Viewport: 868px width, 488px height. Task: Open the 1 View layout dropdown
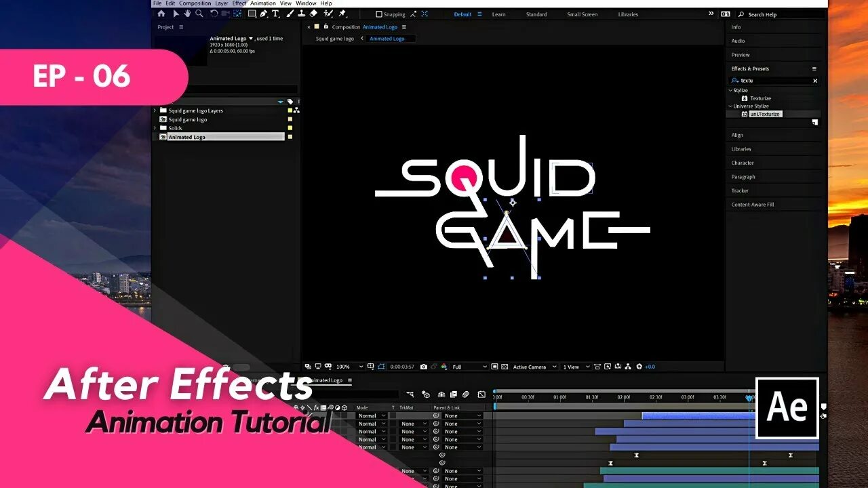click(x=576, y=367)
